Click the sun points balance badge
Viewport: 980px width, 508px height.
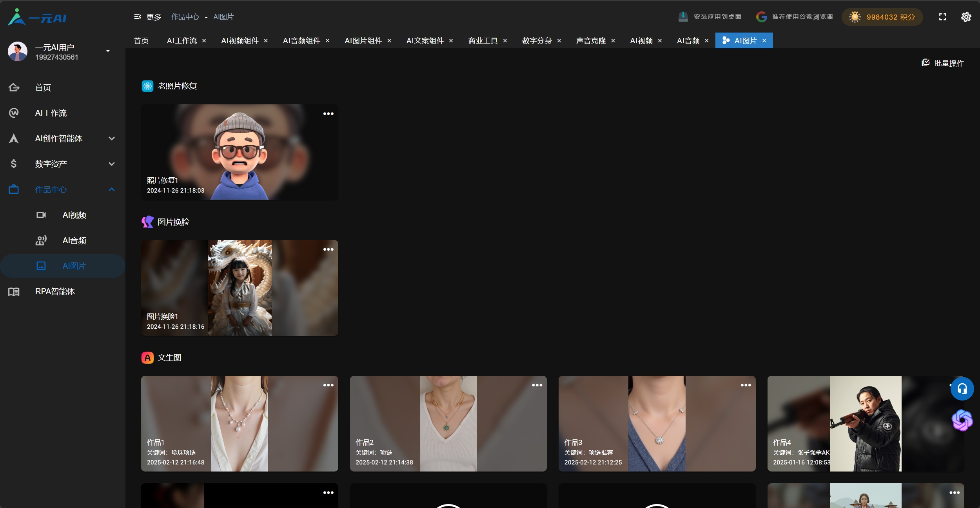pos(882,17)
